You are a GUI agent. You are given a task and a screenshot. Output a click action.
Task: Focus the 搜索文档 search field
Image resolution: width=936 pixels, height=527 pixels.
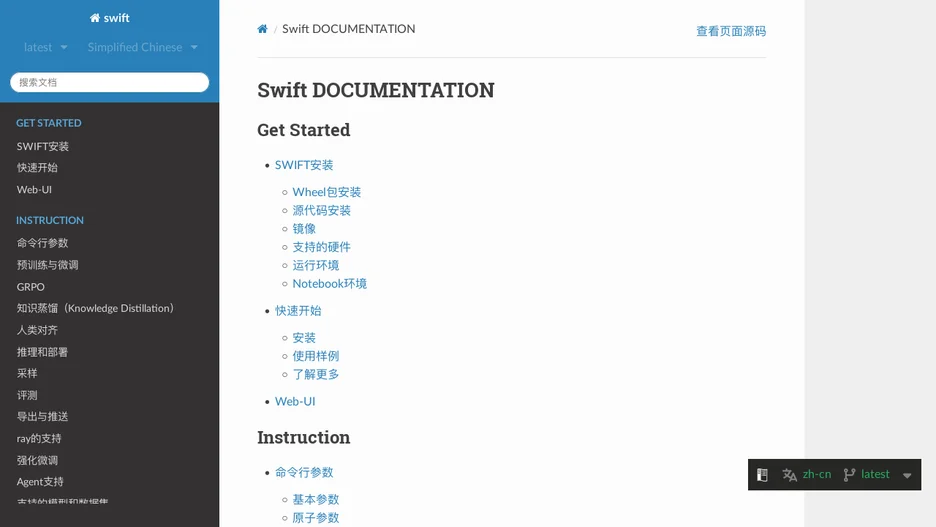click(x=109, y=82)
